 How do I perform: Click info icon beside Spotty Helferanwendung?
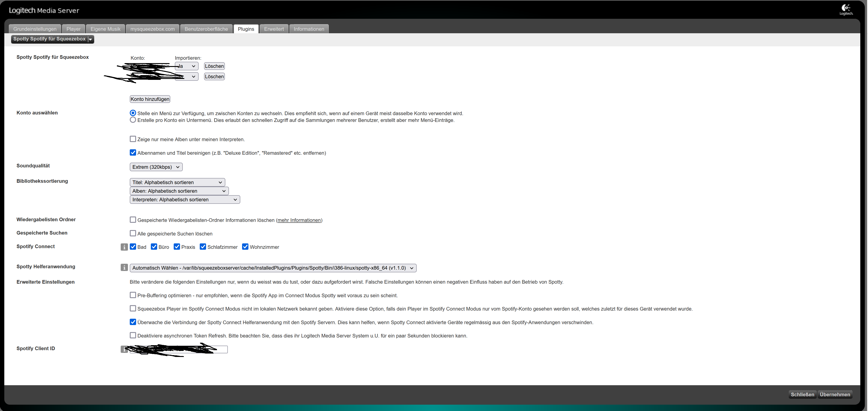(x=124, y=268)
